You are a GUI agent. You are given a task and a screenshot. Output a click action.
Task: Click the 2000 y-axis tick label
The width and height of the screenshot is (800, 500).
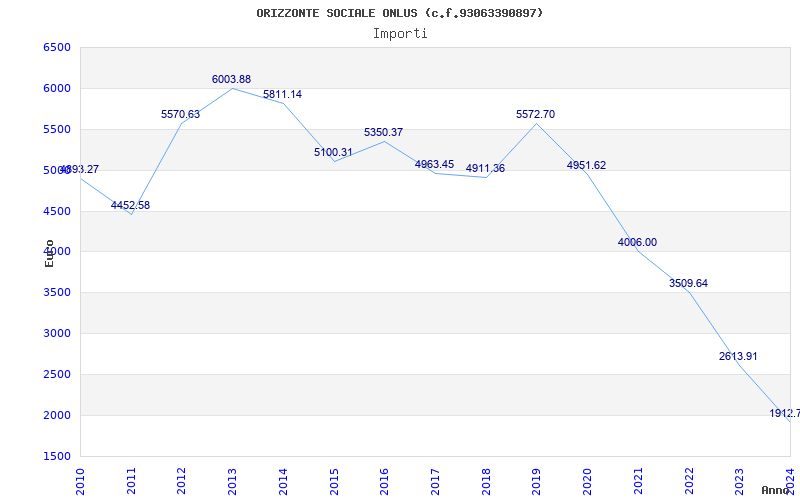(x=57, y=415)
